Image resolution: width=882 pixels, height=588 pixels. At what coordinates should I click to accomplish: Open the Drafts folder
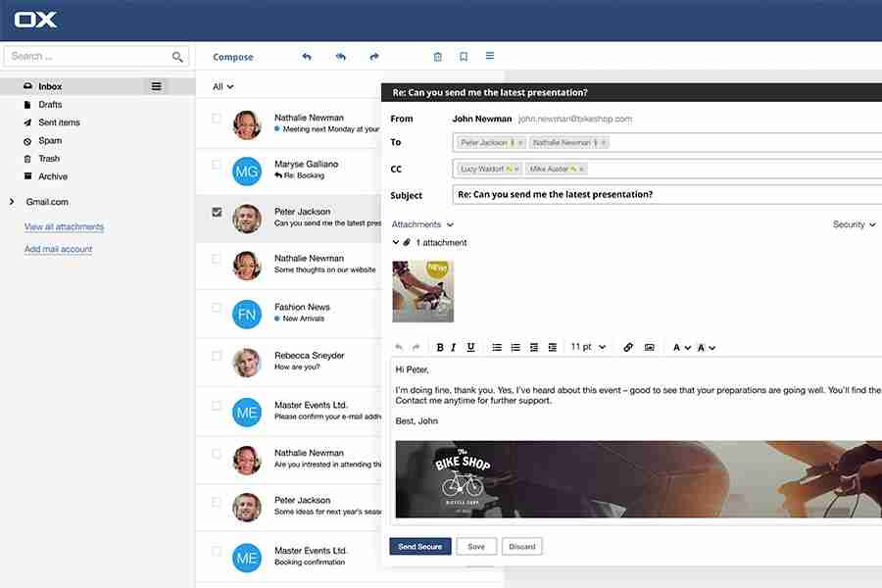(50, 105)
